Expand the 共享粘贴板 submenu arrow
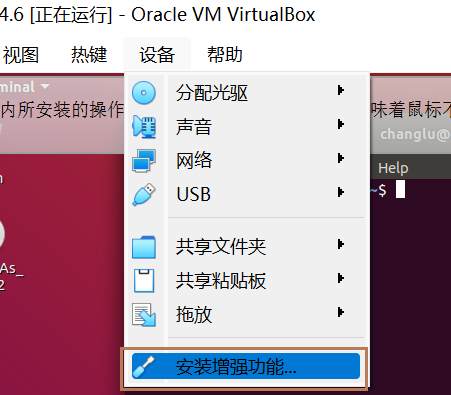Image resolution: width=451 pixels, height=395 pixels. 340,278
